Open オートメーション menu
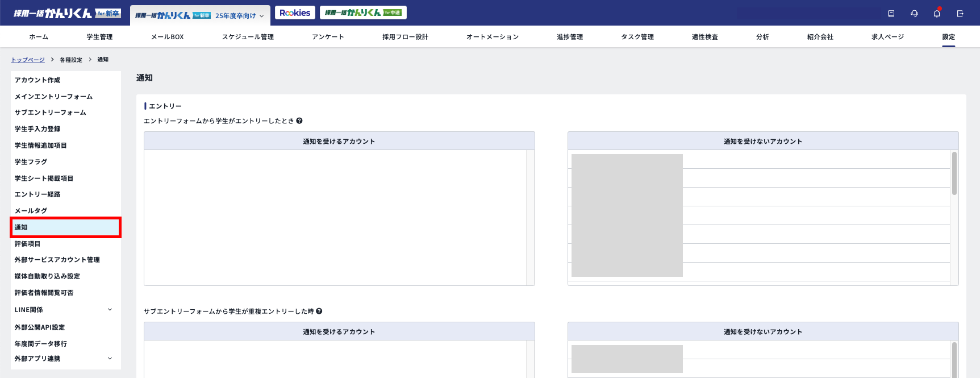This screenshot has height=378, width=980. [x=493, y=37]
